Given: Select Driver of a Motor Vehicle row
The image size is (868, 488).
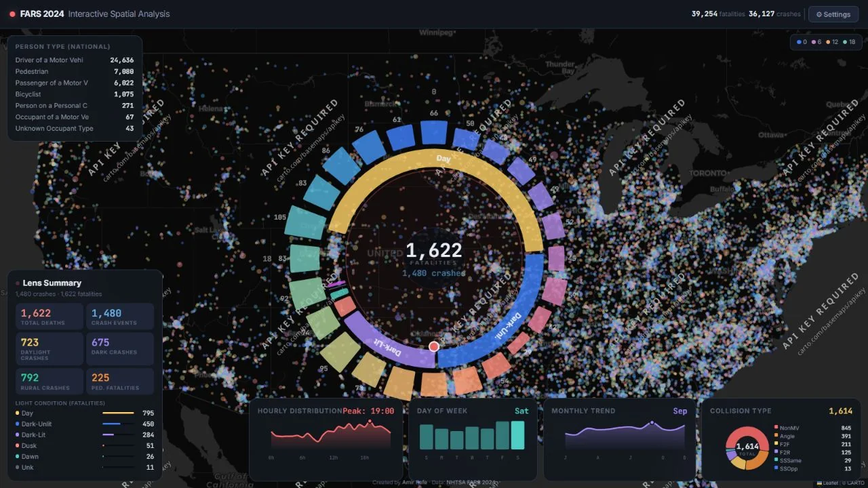Looking at the screenshot, I should point(75,60).
